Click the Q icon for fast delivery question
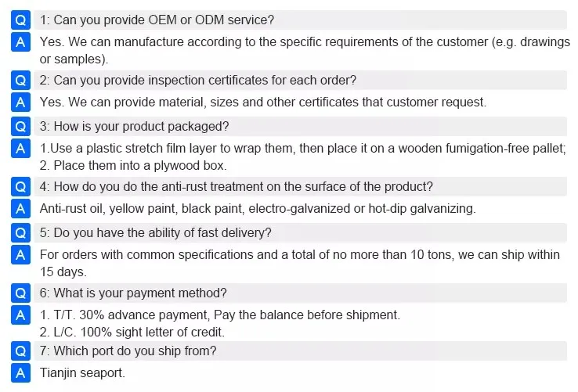Image resolution: width=578 pixels, height=392 pixels. [20, 233]
